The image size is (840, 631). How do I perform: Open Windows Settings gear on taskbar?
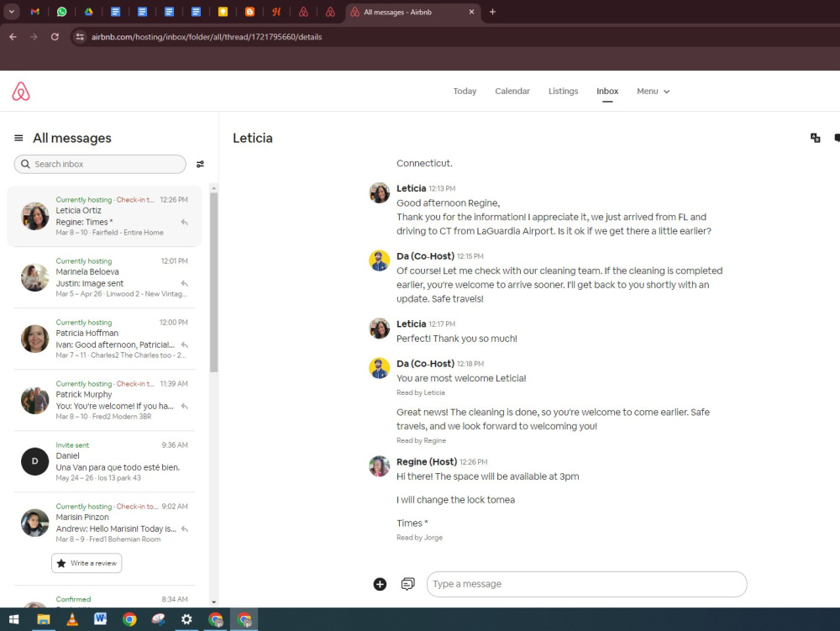pos(186,620)
